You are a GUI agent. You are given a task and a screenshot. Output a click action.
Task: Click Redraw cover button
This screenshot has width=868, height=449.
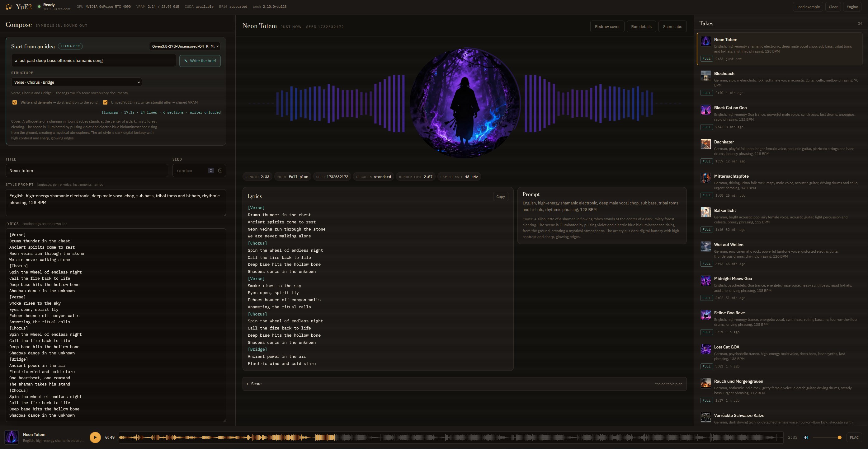click(x=607, y=27)
